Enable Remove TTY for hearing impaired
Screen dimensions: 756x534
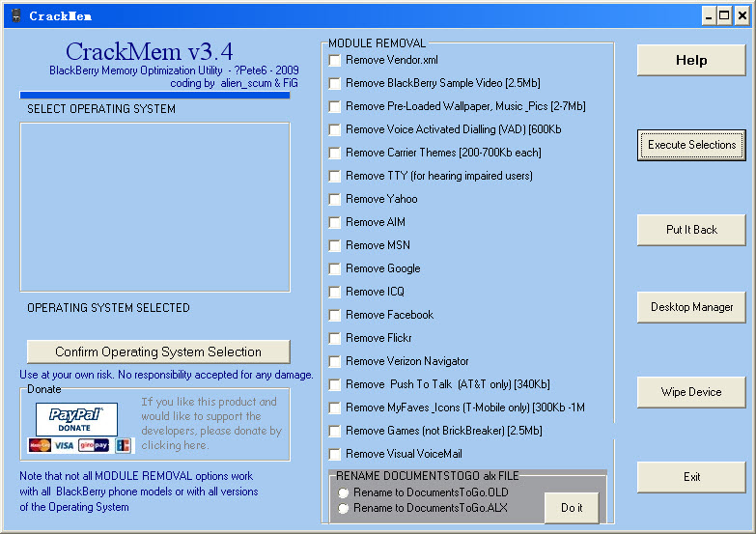(x=334, y=176)
